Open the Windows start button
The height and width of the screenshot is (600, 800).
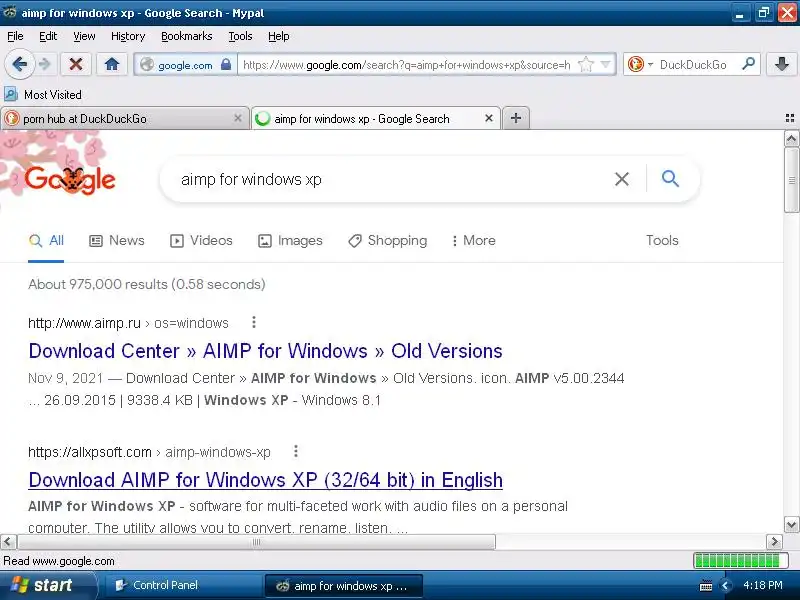(x=47, y=585)
